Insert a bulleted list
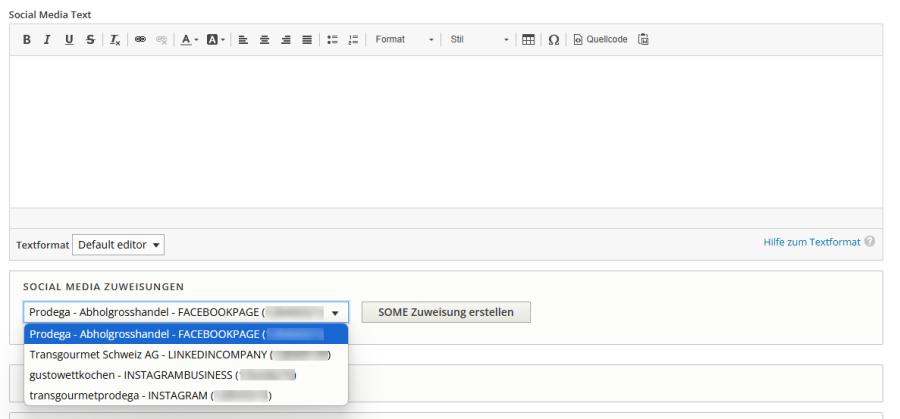This screenshot has width=900, height=419. point(332,40)
